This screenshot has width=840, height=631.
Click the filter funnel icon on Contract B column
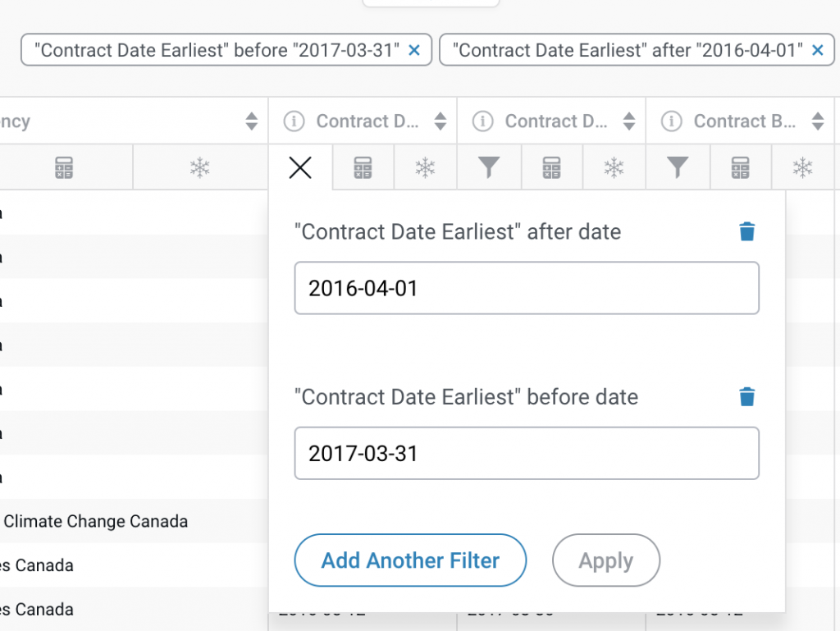click(x=678, y=167)
